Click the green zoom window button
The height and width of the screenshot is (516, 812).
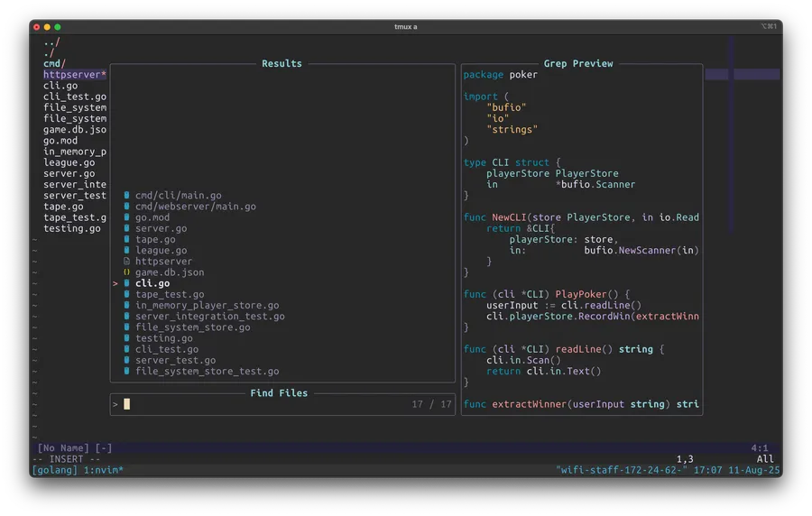58,27
